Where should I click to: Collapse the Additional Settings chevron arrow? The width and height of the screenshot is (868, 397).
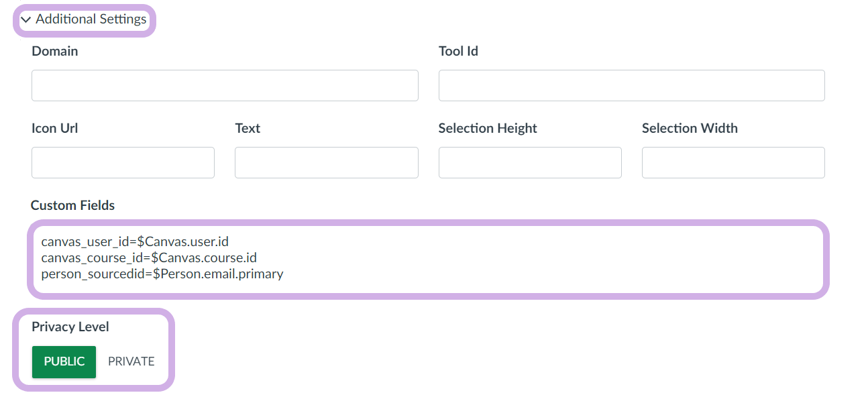[x=26, y=20]
